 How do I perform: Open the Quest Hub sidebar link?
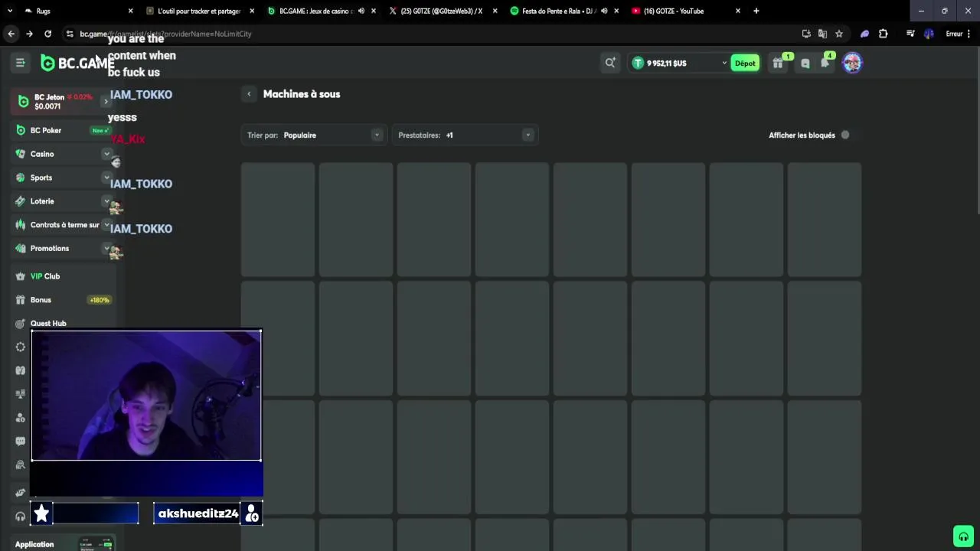coord(48,324)
